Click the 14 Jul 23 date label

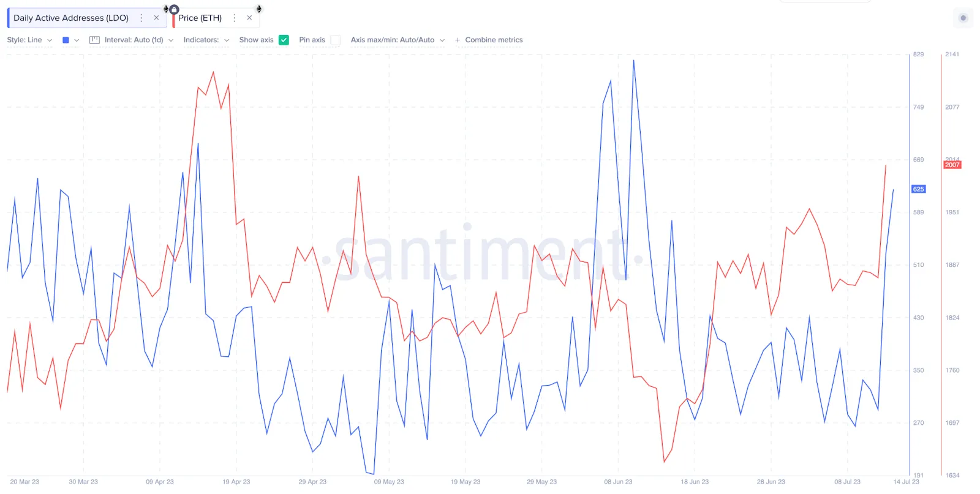[x=906, y=482]
